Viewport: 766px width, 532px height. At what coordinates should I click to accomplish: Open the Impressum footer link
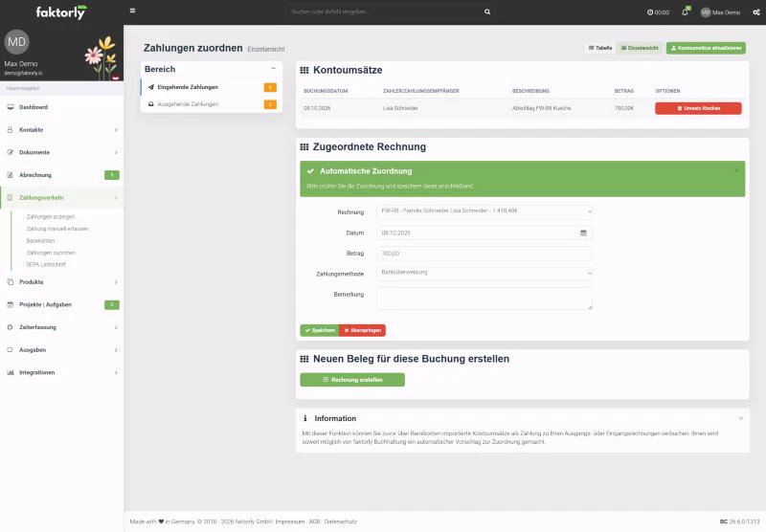click(290, 521)
